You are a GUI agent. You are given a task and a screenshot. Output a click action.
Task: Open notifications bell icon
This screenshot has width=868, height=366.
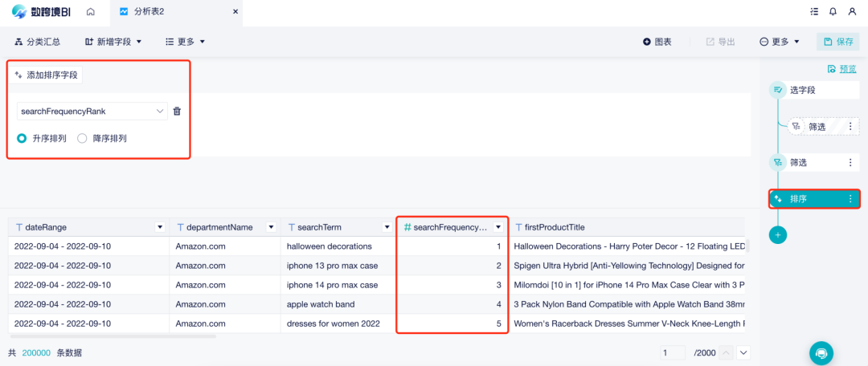pos(833,11)
